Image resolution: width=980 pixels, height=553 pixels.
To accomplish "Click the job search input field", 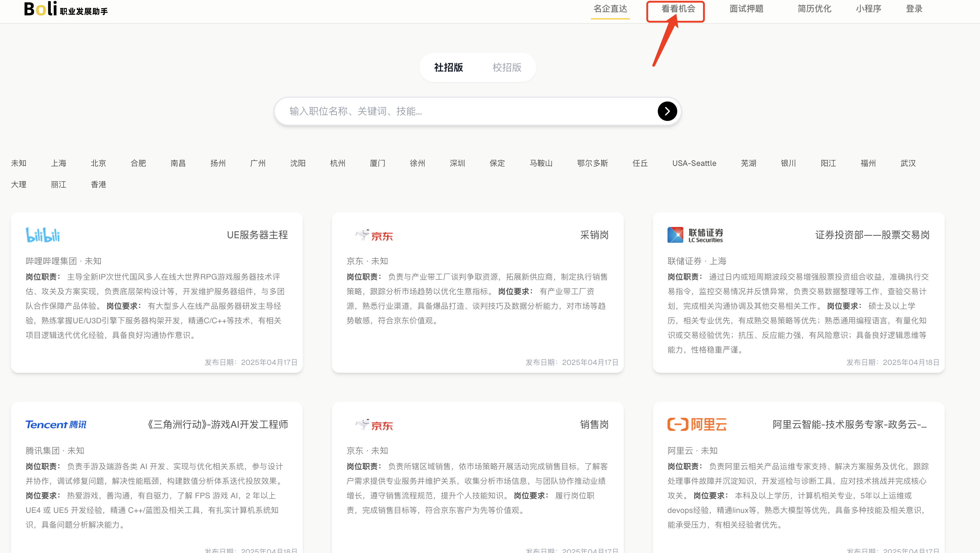I will tap(468, 111).
